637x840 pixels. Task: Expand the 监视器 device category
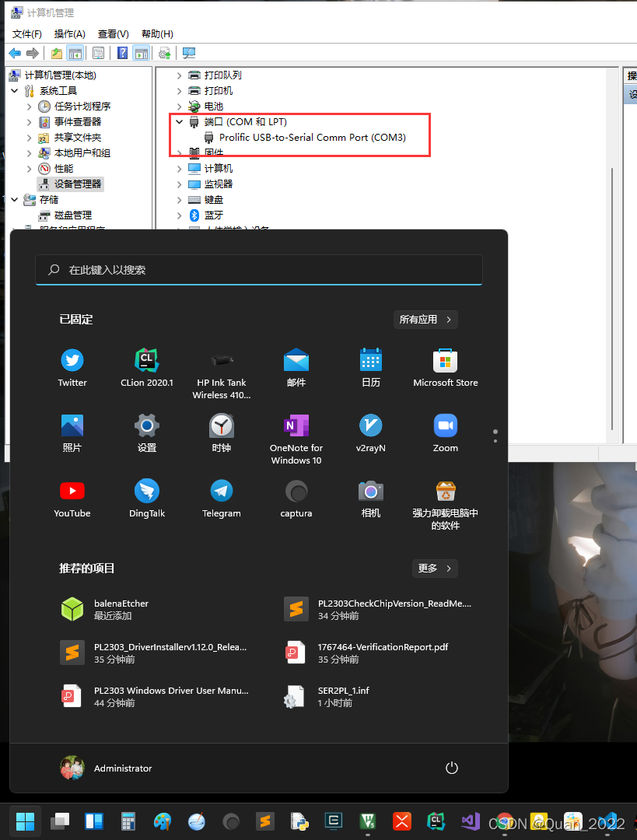coord(180,184)
